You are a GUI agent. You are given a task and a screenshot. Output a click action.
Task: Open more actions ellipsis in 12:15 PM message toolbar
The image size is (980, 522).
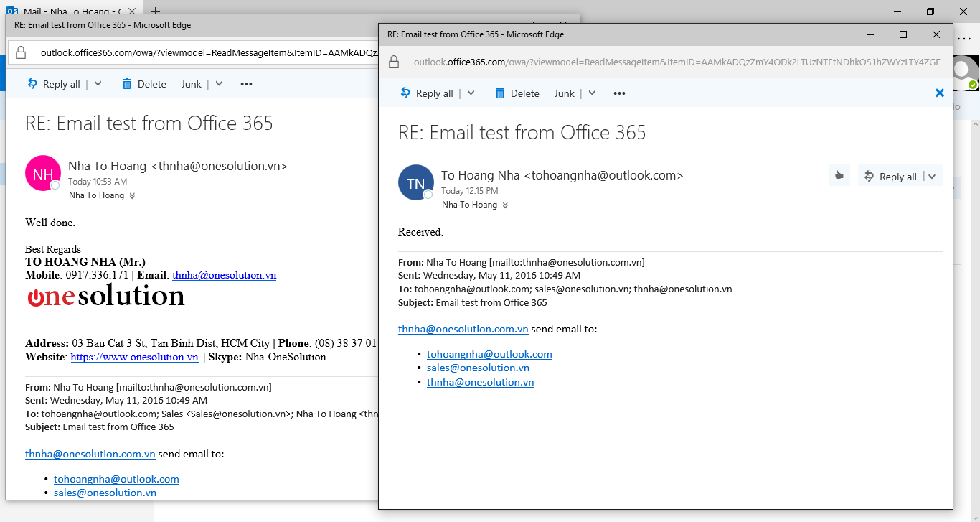619,93
